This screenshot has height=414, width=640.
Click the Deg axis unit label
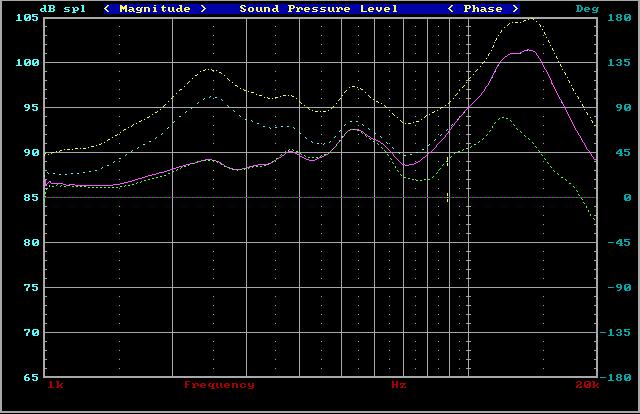click(x=587, y=9)
